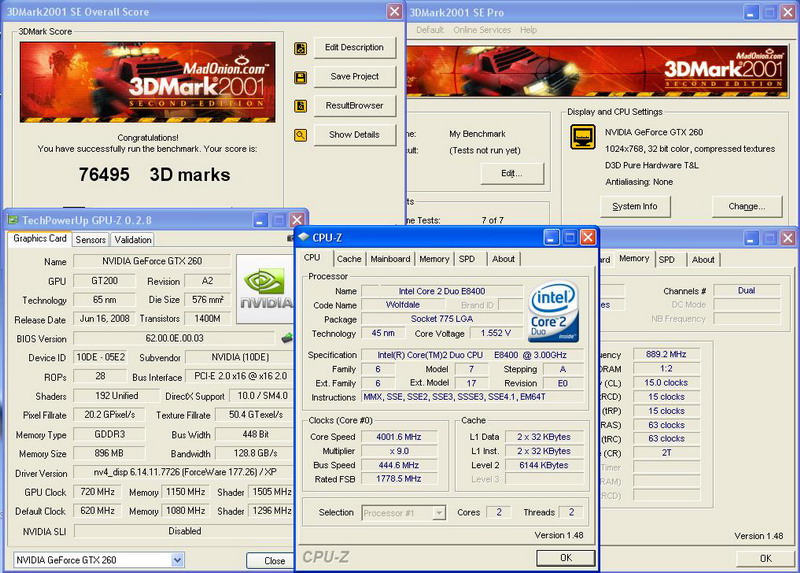Minimize the front CPU-Z window
The height and width of the screenshot is (573, 800).
(552, 237)
